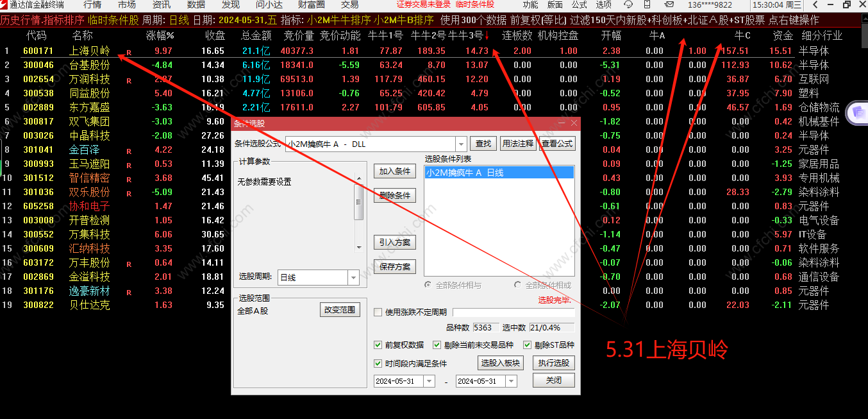Image resolution: width=868 pixels, height=419 pixels.
Task: Select the 贝仕达克 stock row name
Action: pyautogui.click(x=90, y=305)
